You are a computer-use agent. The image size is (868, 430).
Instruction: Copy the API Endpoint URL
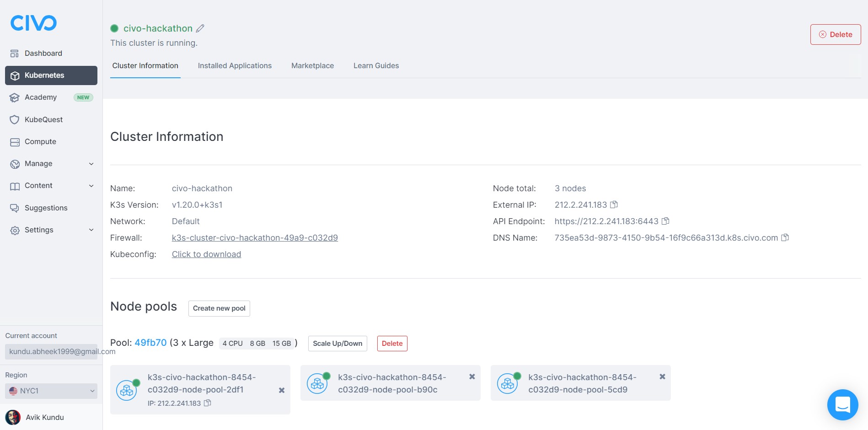[x=666, y=221]
